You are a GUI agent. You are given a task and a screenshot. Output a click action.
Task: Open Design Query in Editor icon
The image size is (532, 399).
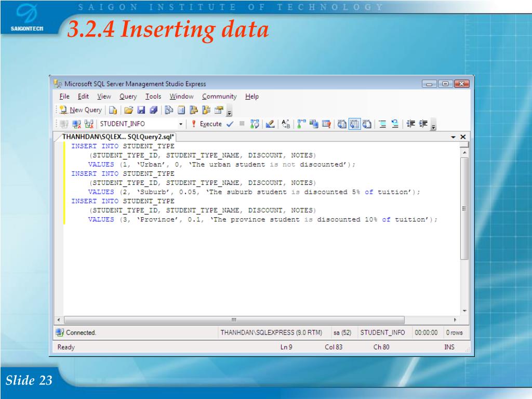[270, 124]
